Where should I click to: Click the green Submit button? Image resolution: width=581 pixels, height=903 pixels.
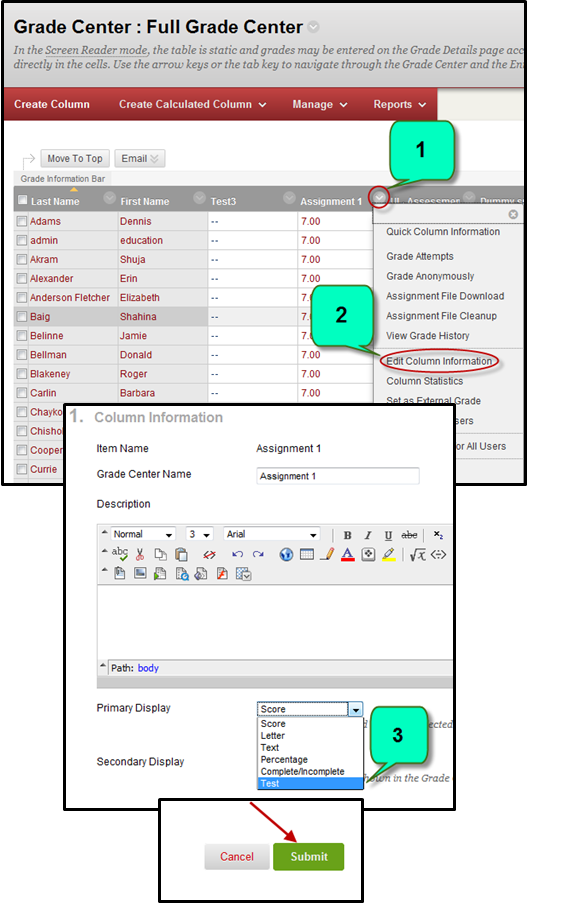coord(309,856)
